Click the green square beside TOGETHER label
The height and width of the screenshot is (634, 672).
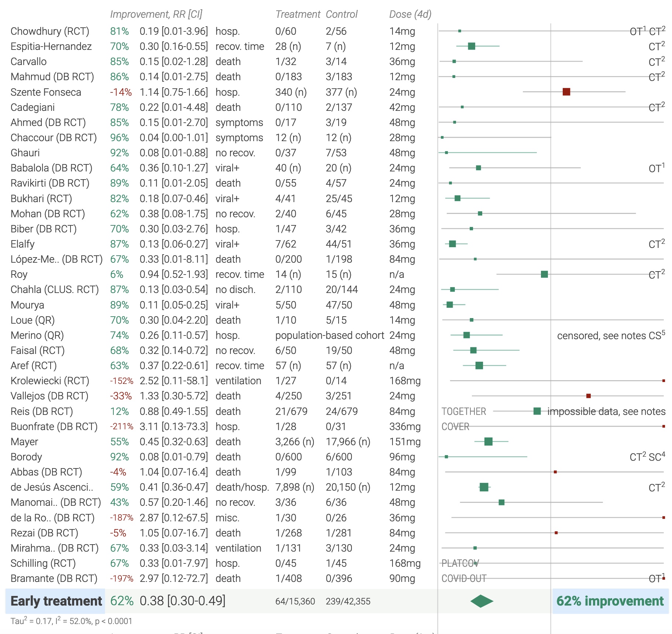tap(537, 411)
